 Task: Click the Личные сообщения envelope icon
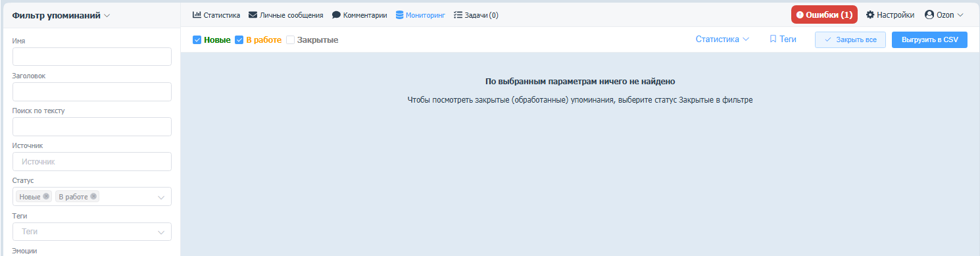[253, 14]
